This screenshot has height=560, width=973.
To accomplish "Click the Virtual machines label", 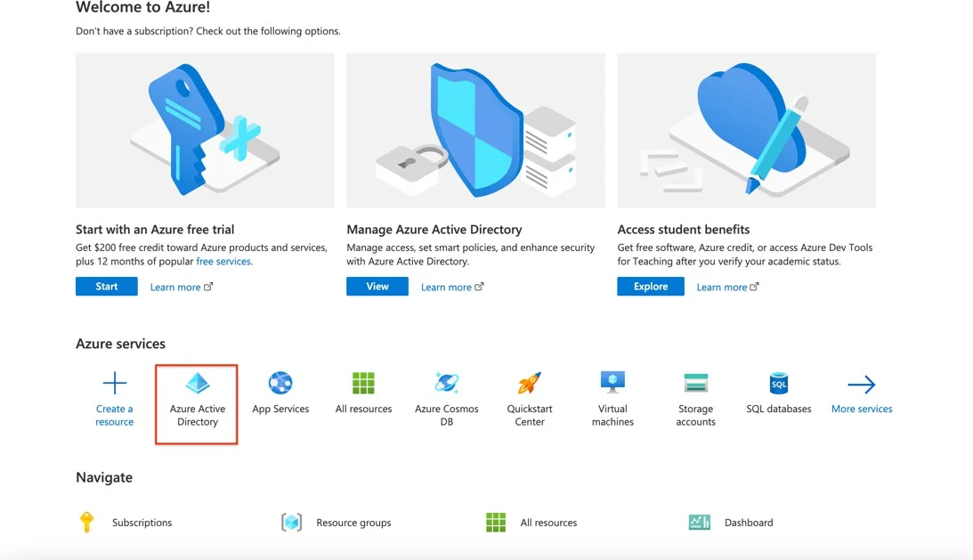I will click(612, 416).
